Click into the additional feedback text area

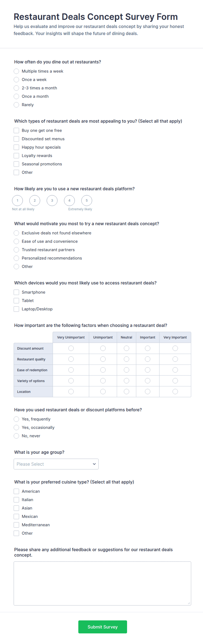(x=102, y=583)
